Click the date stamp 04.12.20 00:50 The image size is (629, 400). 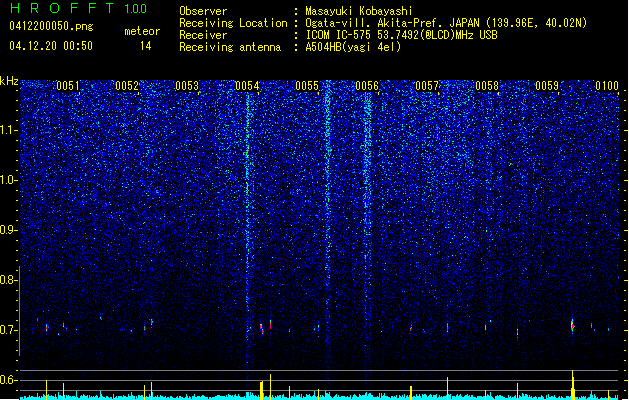pyautogui.click(x=51, y=46)
